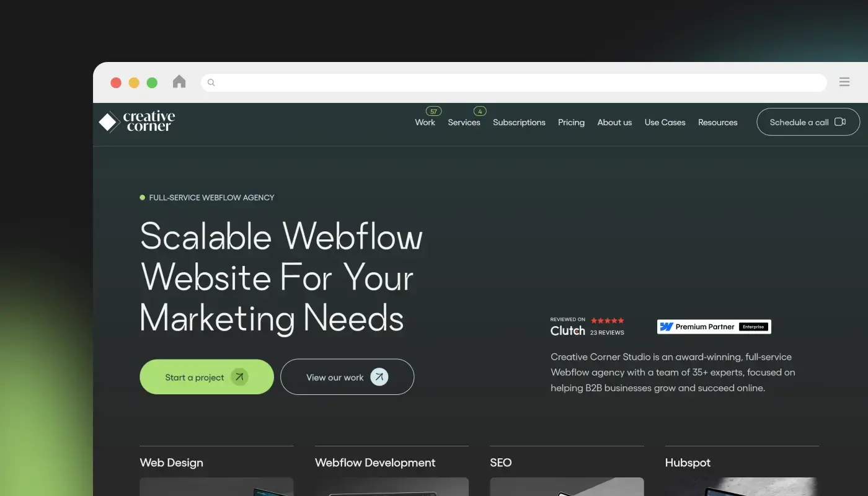Click the Hubspot card thumbnail image
The image size is (868, 496).
click(742, 487)
